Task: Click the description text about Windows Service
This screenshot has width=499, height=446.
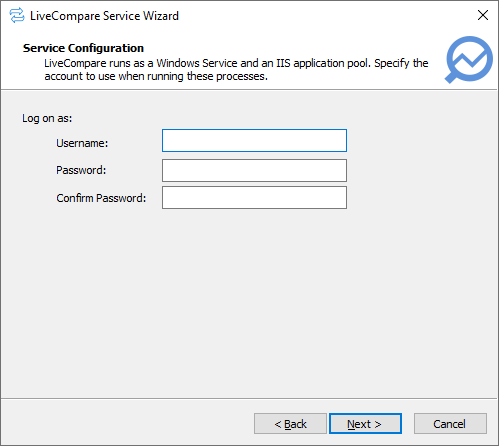Action: 236,70
